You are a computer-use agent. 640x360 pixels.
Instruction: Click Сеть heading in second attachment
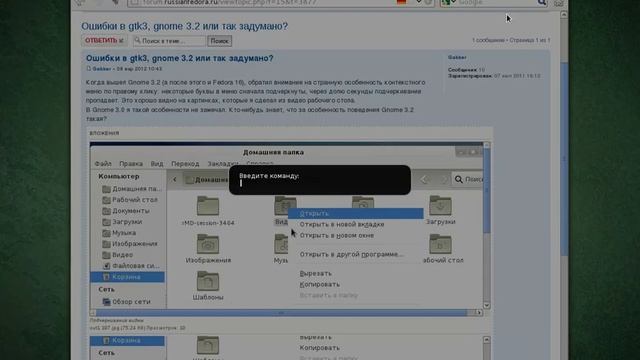[x=106, y=353]
